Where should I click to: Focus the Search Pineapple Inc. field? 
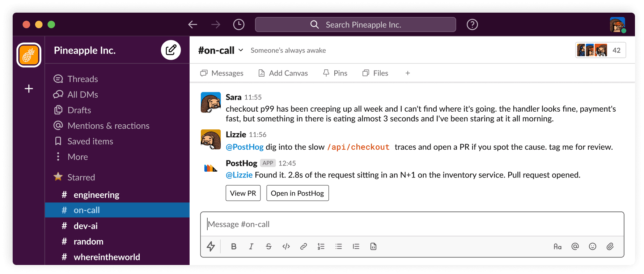[x=355, y=25]
